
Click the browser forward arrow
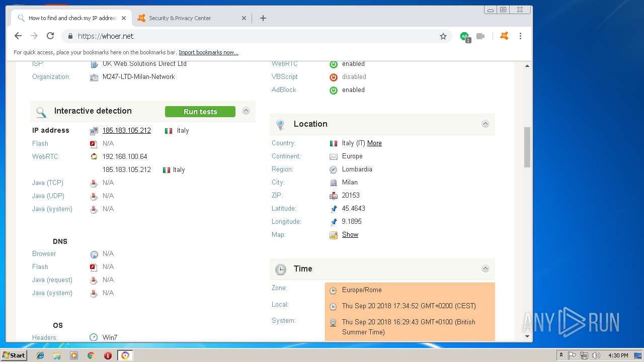(34, 36)
